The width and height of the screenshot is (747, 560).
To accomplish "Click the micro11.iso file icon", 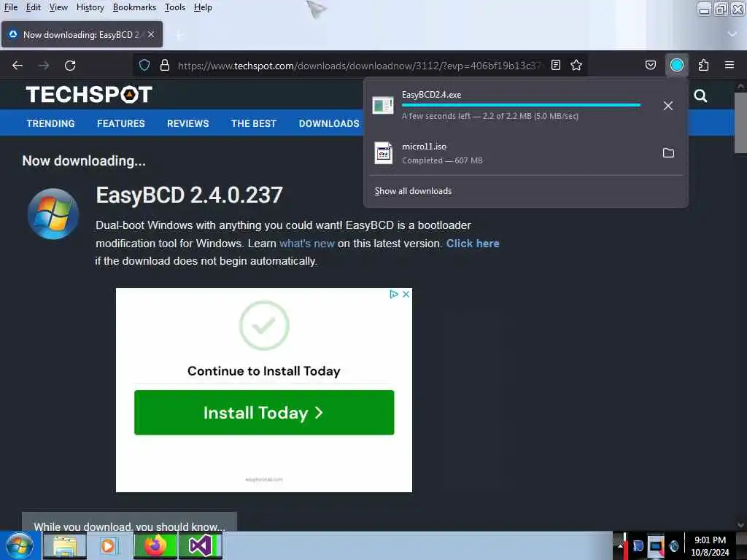I will (384, 153).
